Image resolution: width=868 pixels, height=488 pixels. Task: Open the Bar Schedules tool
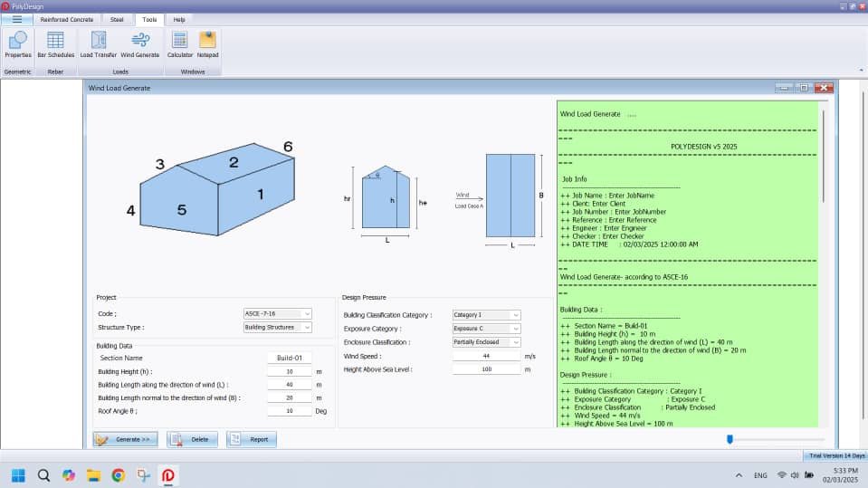tap(55, 44)
